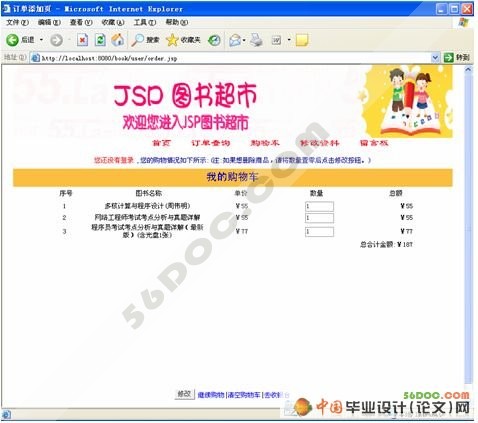Image resolution: width=478 pixels, height=423 pixels.
Task: Open the 购物车 navigation link
Action: (265, 143)
